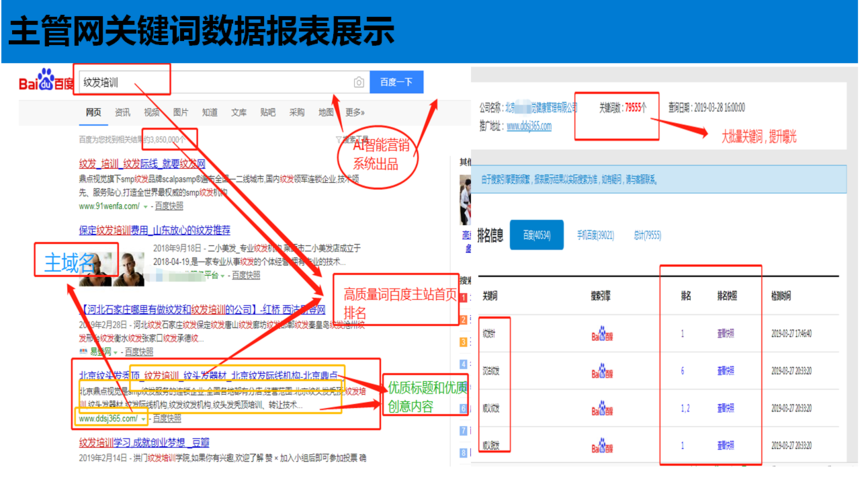Click the 搜索引擎 column header
The height and width of the screenshot is (484, 860).
coord(601,296)
